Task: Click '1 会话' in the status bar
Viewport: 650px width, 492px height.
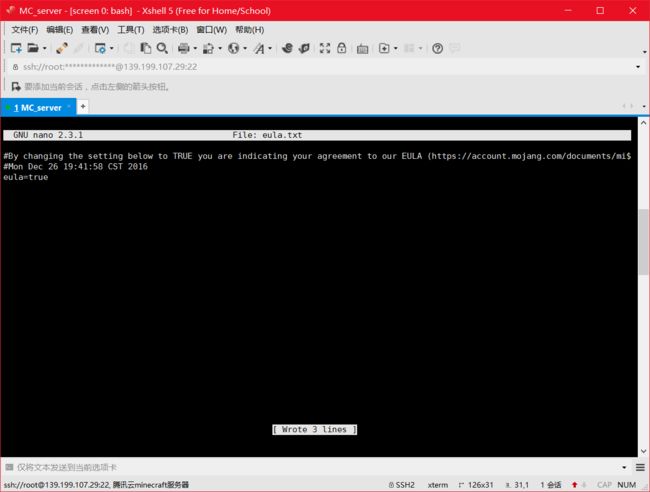Action: 551,485
